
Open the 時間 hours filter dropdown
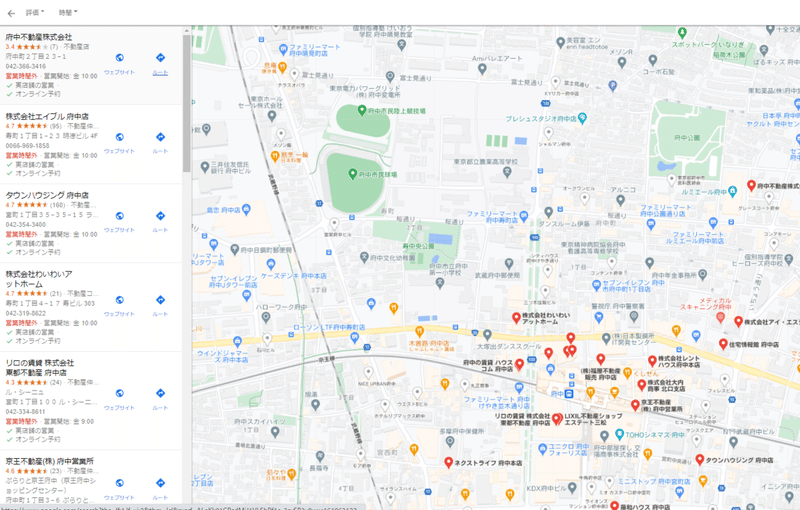pos(68,12)
